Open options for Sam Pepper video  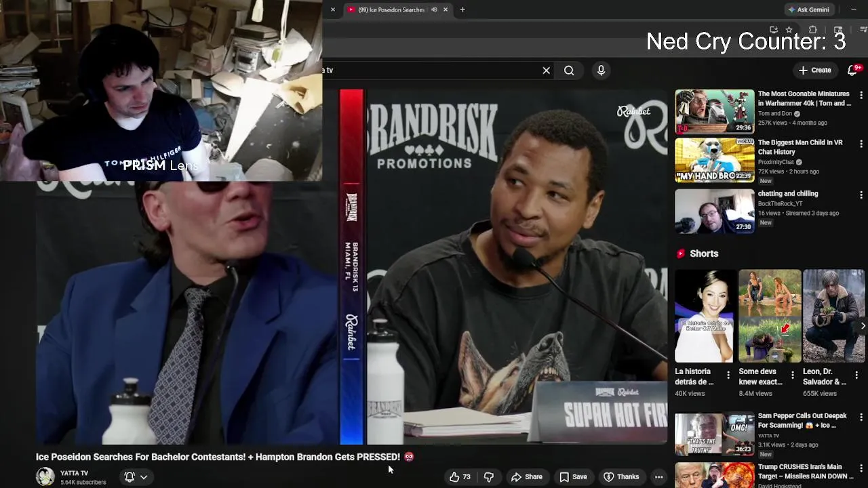861,418
